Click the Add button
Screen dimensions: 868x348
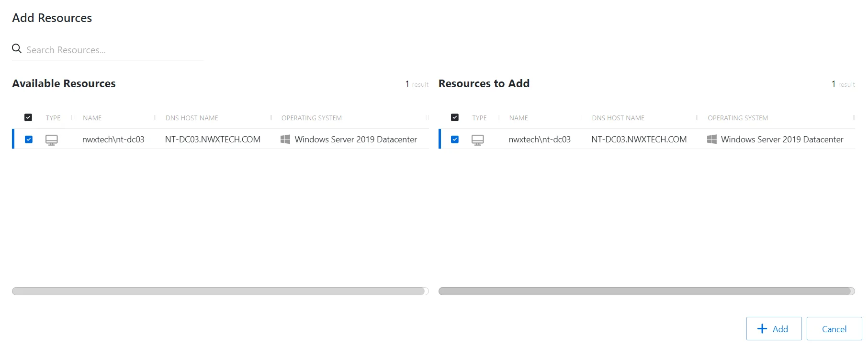coord(774,329)
